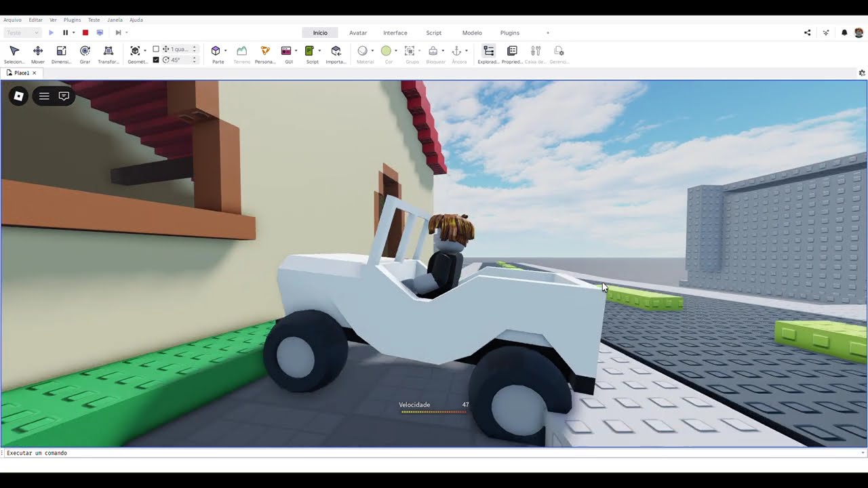Switch to the Avatar ribbon tab
This screenshot has height=488, width=868.
coord(358,33)
